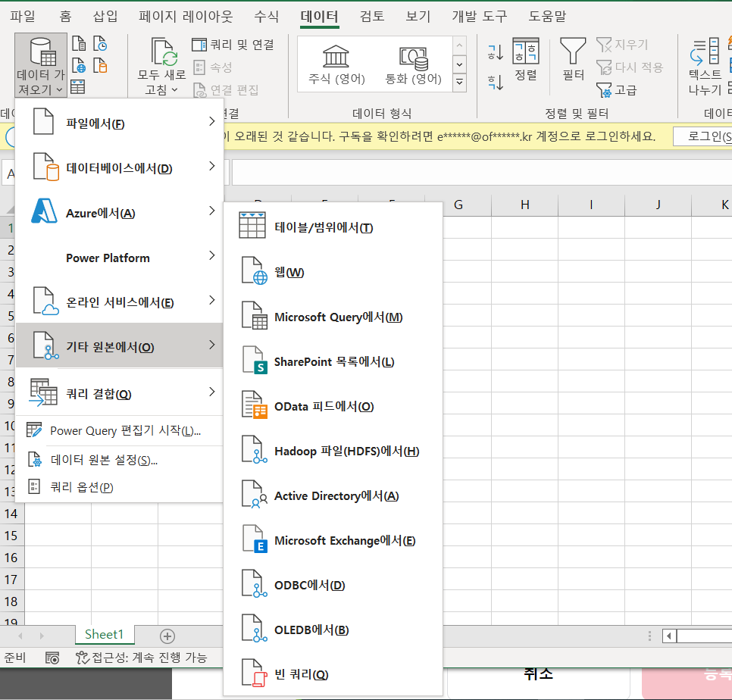Launch Power Query 편집기 시작(L)
Image resolution: width=732 pixels, height=700 pixels.
tap(120, 430)
